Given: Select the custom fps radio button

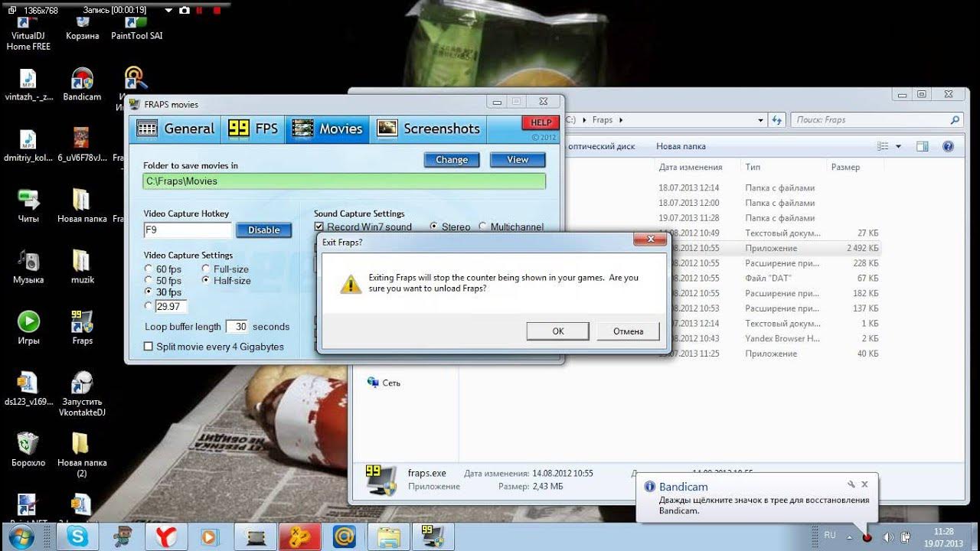Looking at the screenshot, I should click(149, 306).
